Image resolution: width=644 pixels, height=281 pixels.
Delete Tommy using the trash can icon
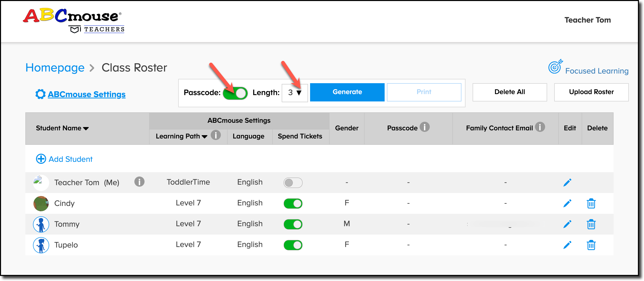[591, 224]
